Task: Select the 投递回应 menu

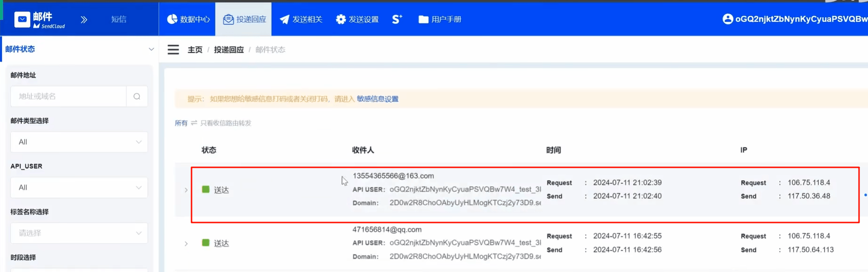Action: [244, 19]
